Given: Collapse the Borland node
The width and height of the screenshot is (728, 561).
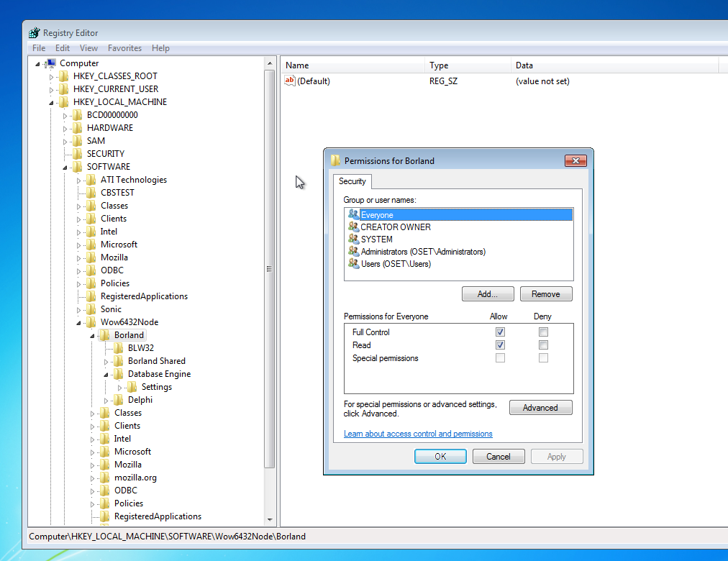Looking at the screenshot, I should point(92,336).
